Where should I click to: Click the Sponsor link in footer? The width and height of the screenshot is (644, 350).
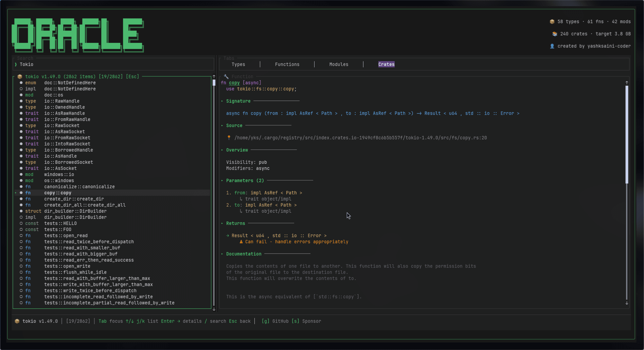pos(311,321)
